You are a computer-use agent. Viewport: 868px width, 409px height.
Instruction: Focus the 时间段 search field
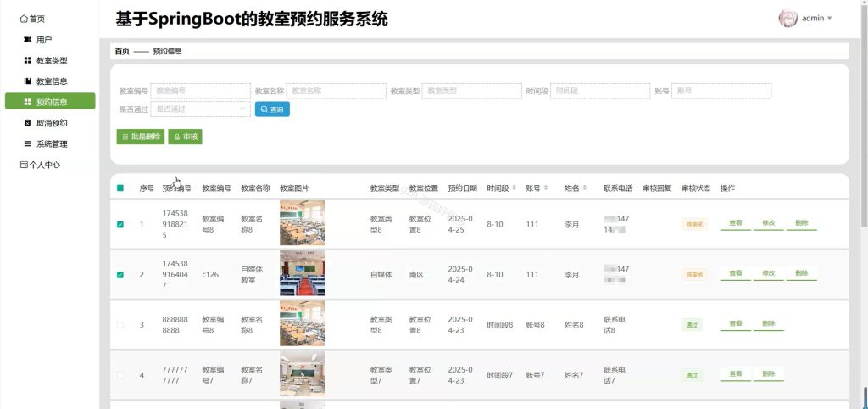pos(600,91)
